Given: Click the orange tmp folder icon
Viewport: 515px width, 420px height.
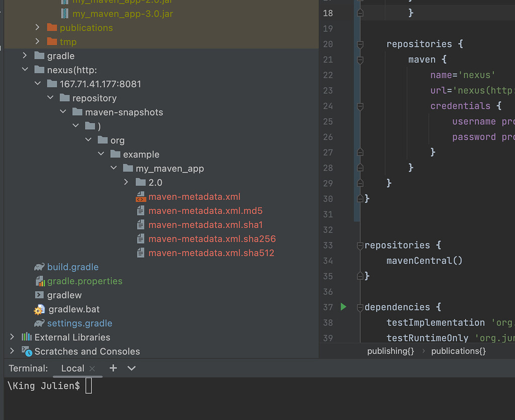Looking at the screenshot, I should pos(52,41).
